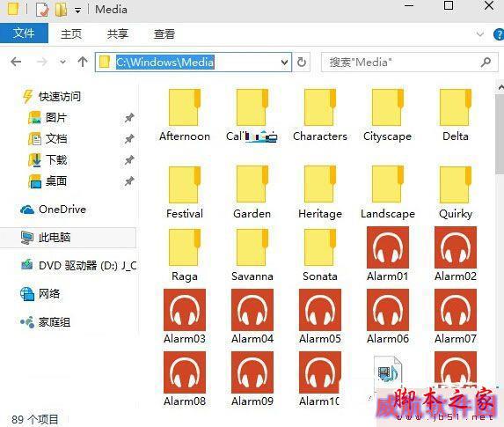504x427 pixels.
Task: Expand the ribbon chevron
Action: (479, 34)
